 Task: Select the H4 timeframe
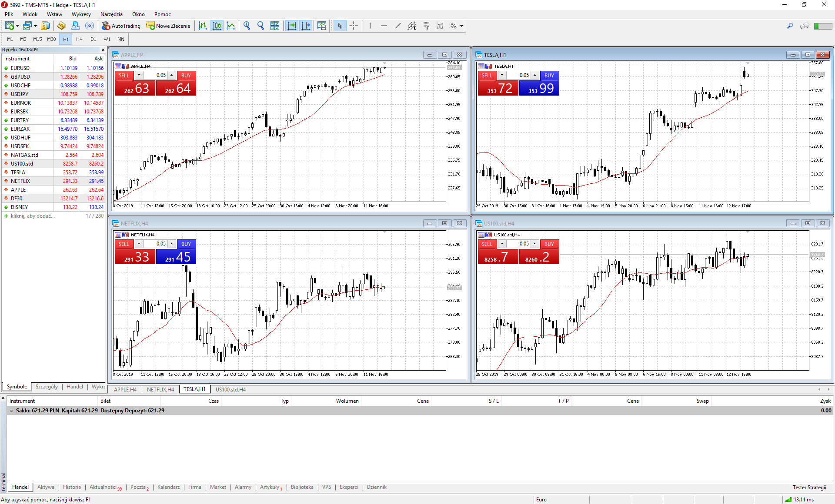[79, 39]
